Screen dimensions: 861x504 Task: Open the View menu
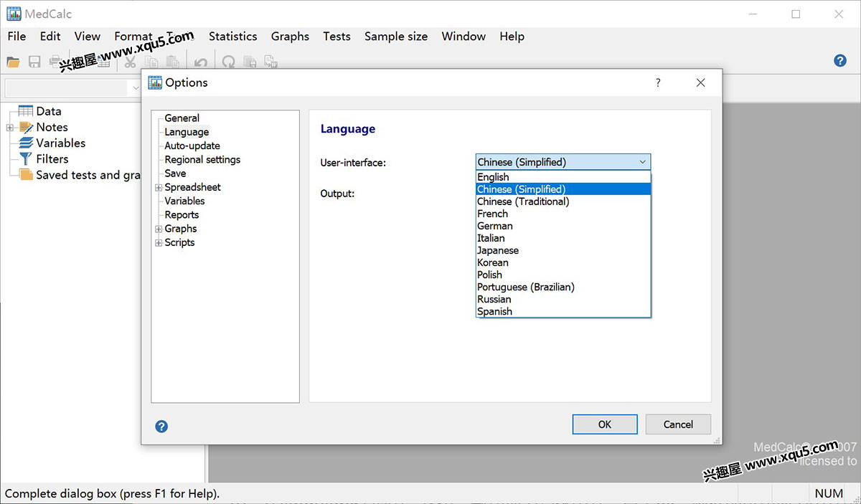pos(88,37)
